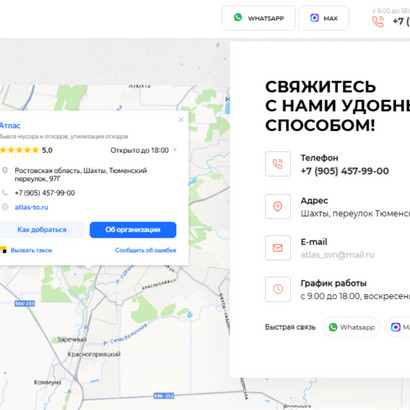This screenshot has width=410, height=410.
Task: Open MAX messenger from header button
Action: coord(324,18)
